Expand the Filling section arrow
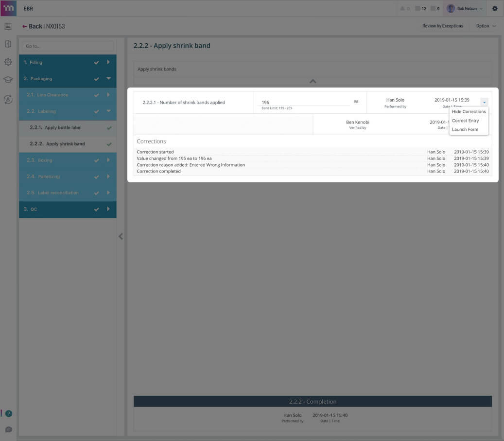 pos(108,62)
